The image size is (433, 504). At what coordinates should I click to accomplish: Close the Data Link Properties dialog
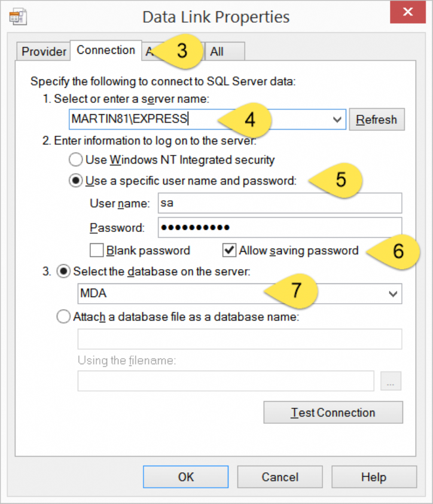[x=408, y=12]
